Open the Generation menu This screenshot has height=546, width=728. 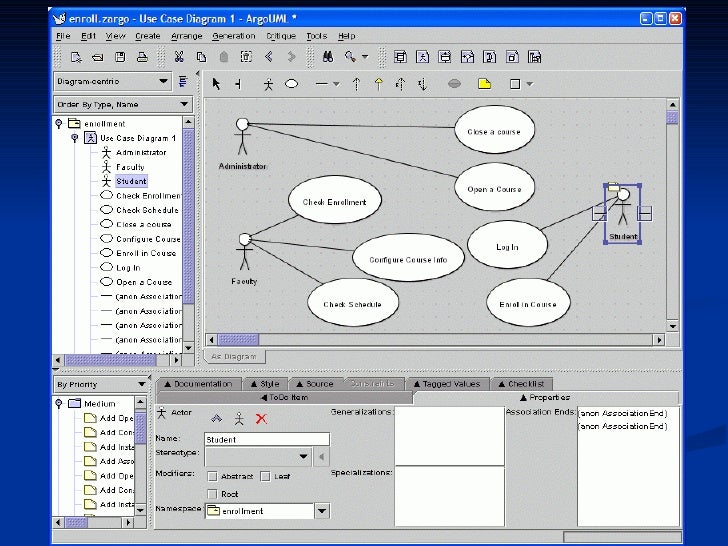(x=233, y=36)
